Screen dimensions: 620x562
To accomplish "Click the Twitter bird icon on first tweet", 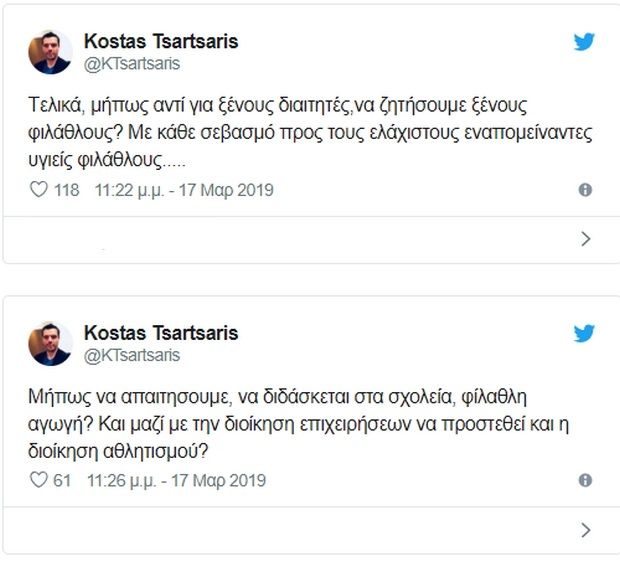I will [584, 42].
